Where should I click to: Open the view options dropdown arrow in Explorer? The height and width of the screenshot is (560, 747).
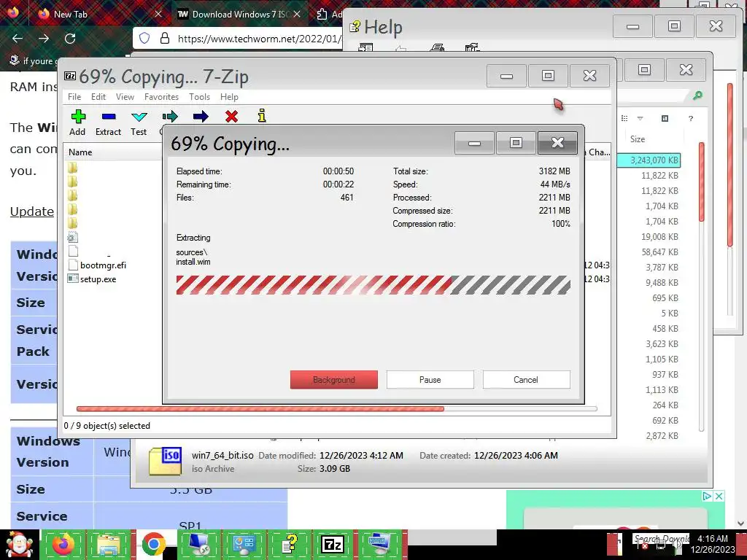click(x=640, y=118)
